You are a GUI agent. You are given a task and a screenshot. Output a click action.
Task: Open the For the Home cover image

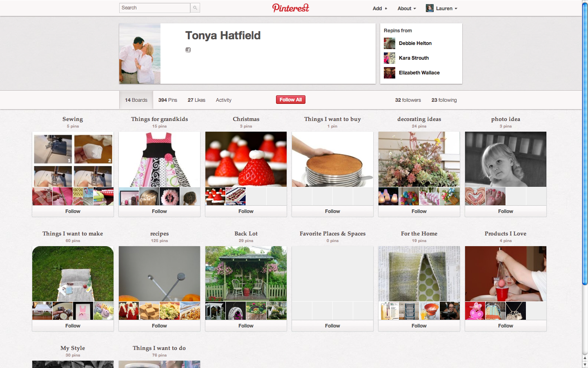click(x=419, y=274)
